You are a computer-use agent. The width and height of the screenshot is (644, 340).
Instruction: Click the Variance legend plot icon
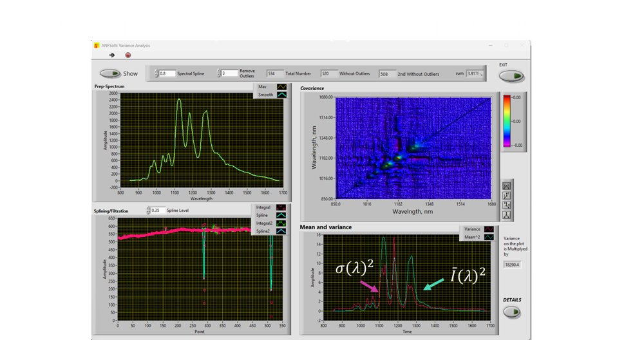click(x=489, y=229)
